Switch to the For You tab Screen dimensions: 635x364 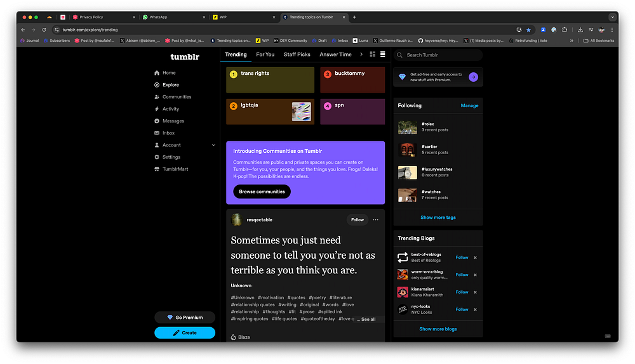265,55
